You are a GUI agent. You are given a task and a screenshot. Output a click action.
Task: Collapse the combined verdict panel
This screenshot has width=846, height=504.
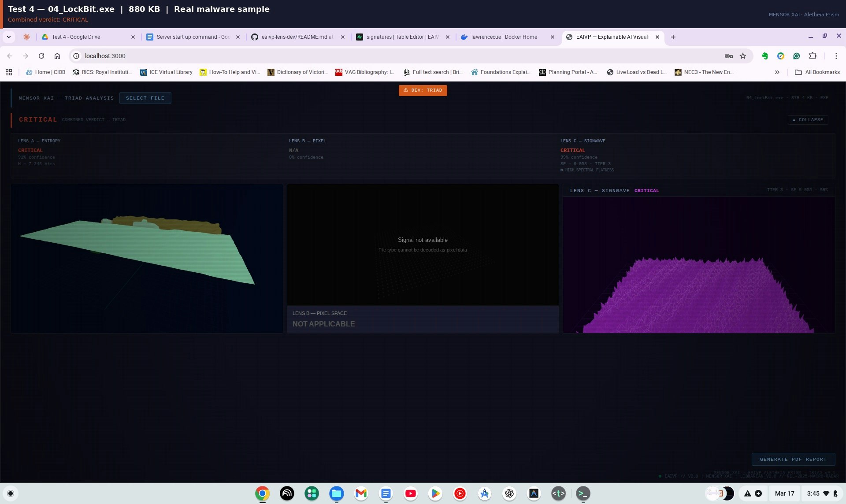pos(808,120)
